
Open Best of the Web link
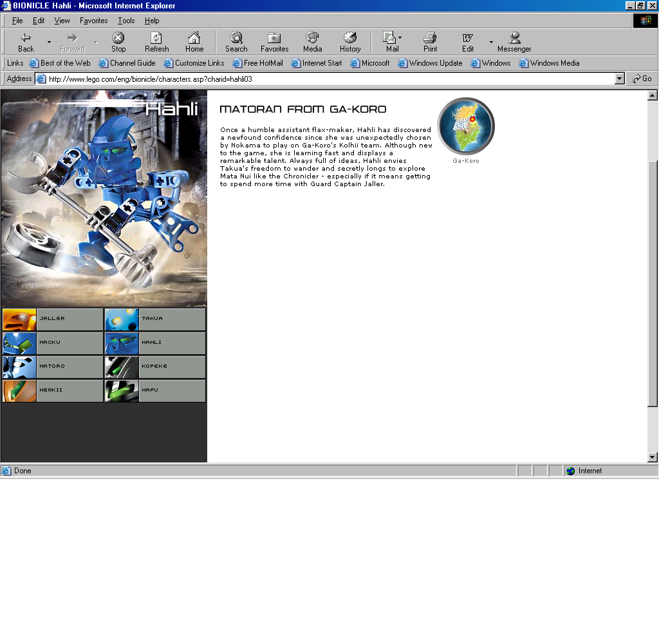coord(60,63)
